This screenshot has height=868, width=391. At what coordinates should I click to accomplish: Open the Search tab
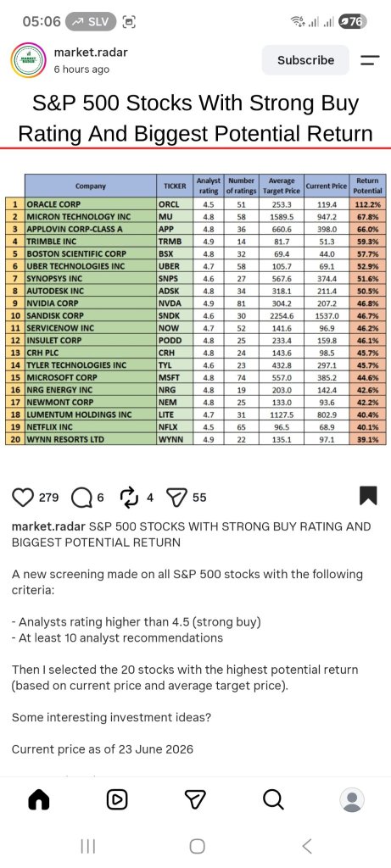click(272, 799)
